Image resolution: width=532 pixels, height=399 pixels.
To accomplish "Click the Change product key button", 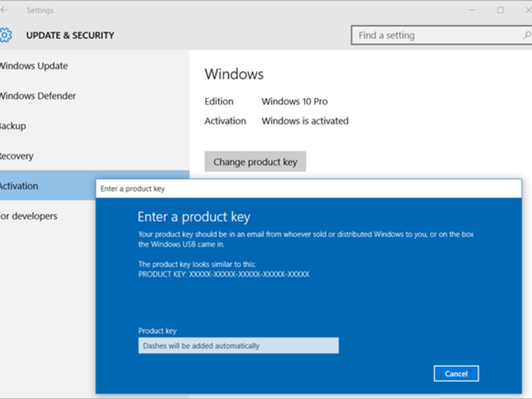I will (255, 162).
